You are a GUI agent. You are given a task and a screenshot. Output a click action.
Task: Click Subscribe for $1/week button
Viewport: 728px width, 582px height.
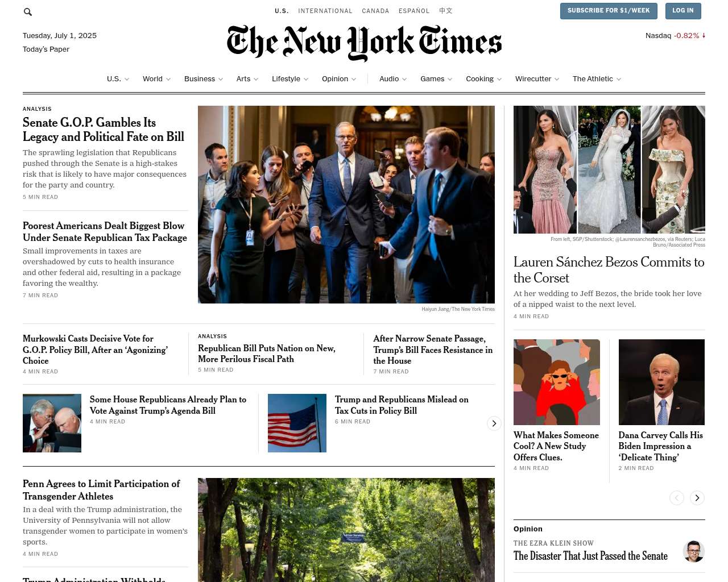(609, 11)
